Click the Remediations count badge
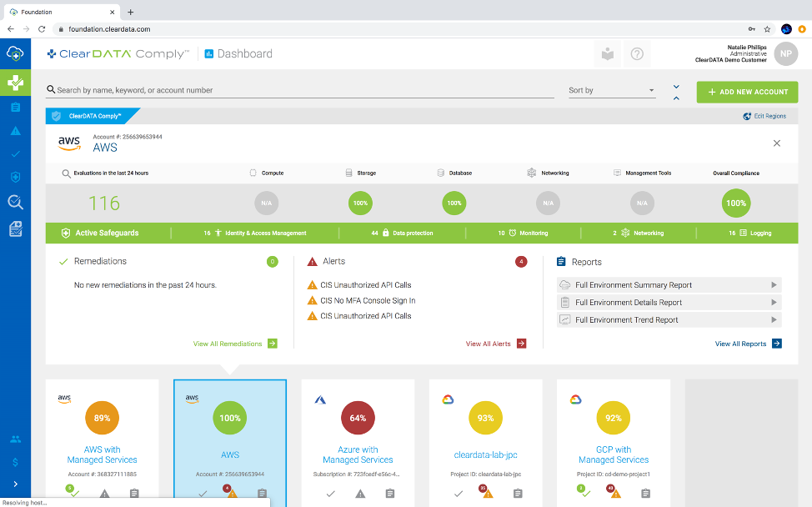 click(273, 262)
